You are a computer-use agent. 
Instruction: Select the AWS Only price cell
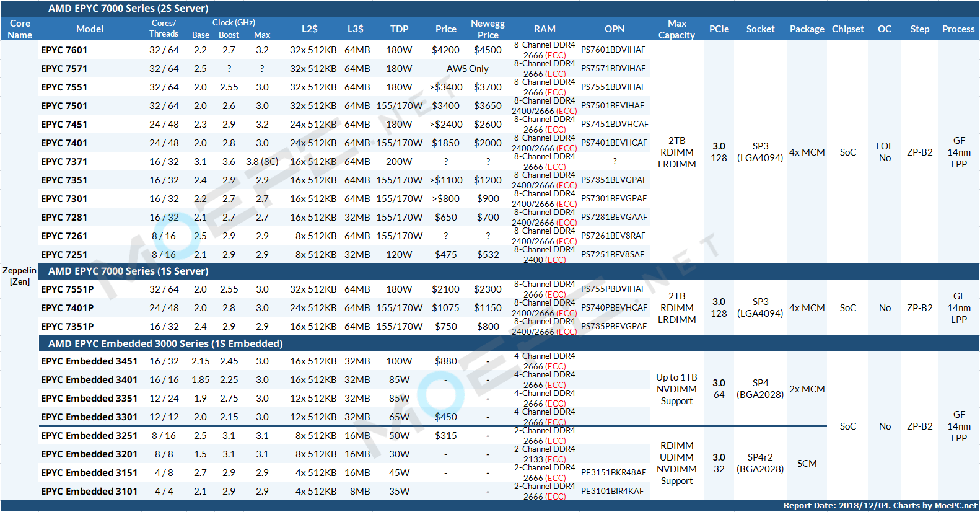468,69
